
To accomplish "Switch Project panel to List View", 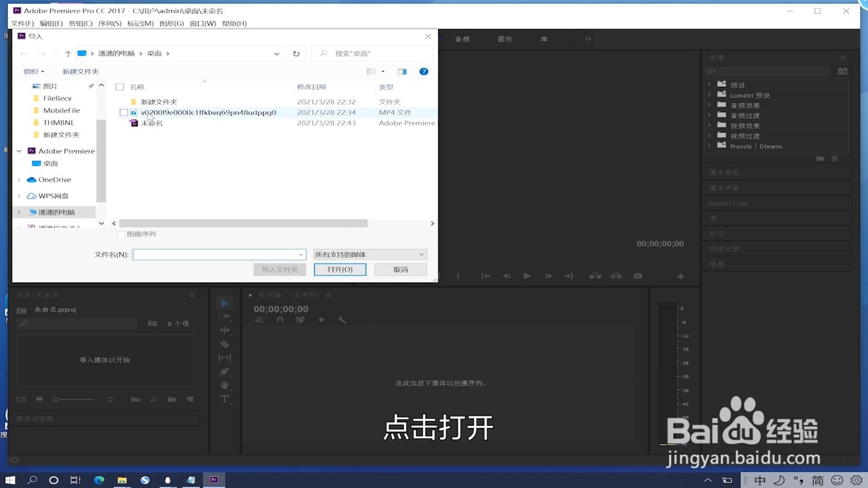I will pos(21,400).
